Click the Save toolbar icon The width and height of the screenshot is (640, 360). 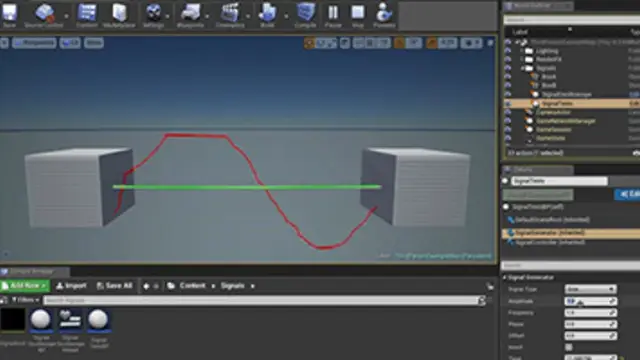pos(9,14)
